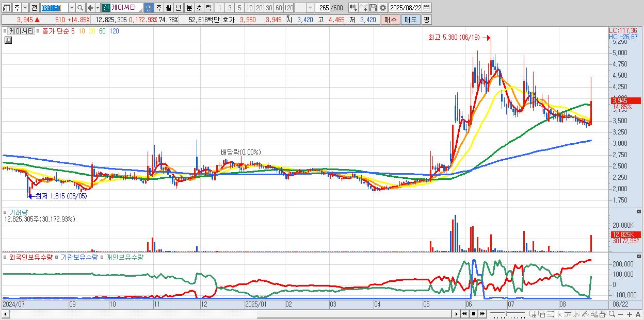Select the 30 interval button

(269, 8)
